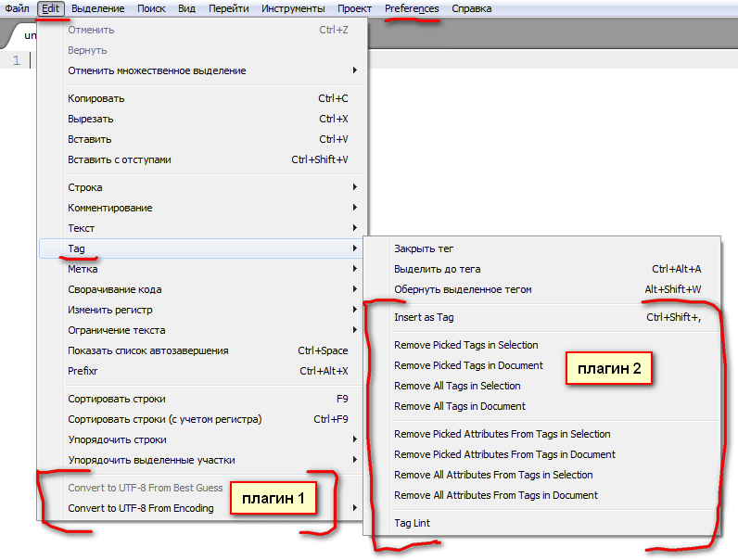Image resolution: width=738 pixels, height=560 pixels.
Task: Open the Файл menu
Action: [17, 8]
